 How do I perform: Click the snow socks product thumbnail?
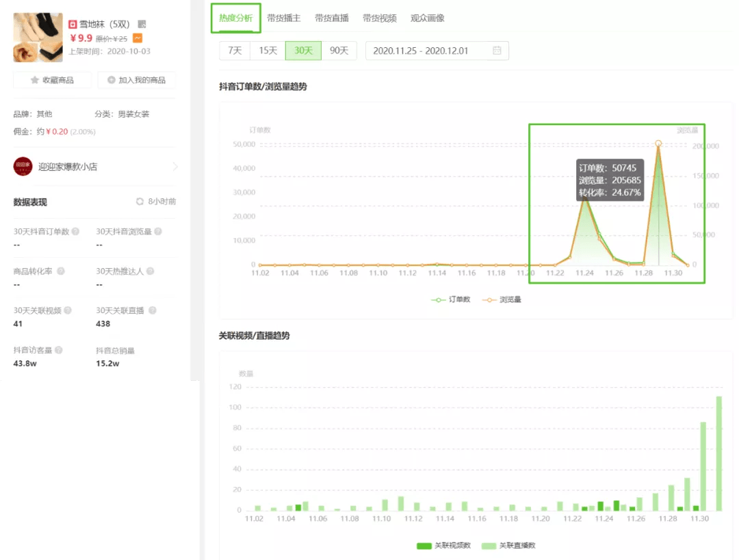[x=38, y=38]
